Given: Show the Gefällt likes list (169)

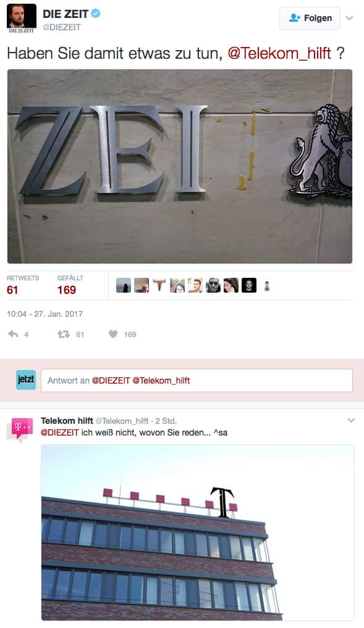Looking at the screenshot, I should click(70, 285).
